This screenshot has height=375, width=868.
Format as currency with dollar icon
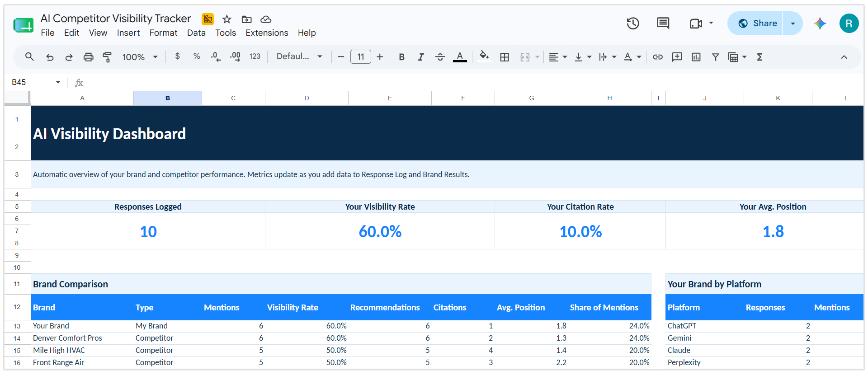point(177,56)
